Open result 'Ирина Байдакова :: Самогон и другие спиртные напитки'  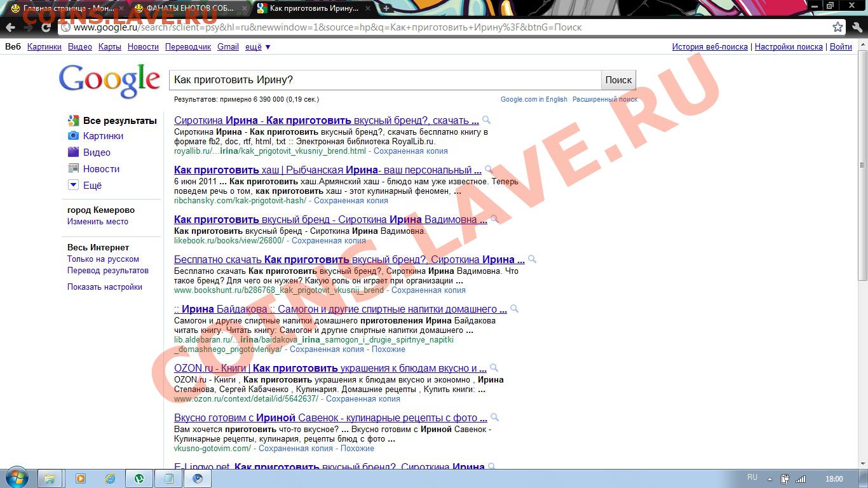coord(340,309)
